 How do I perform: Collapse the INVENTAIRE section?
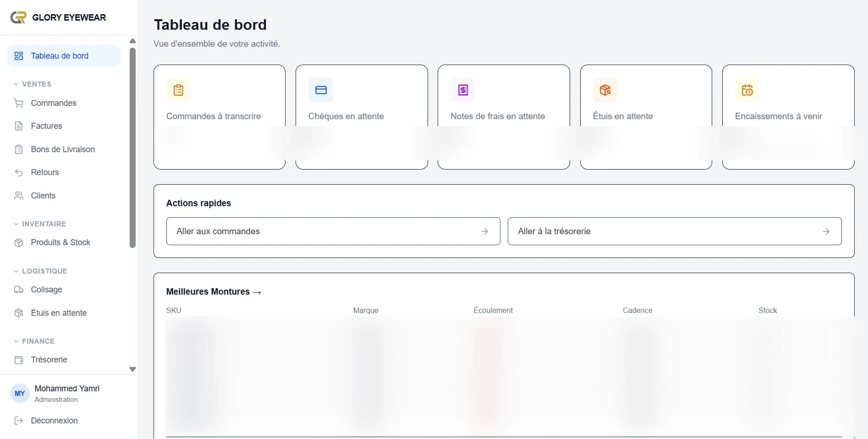tap(39, 224)
